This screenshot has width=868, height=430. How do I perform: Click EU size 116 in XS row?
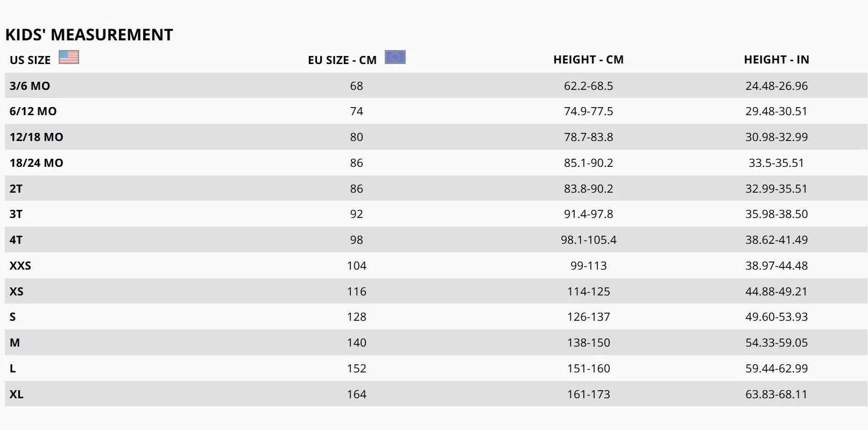356,292
